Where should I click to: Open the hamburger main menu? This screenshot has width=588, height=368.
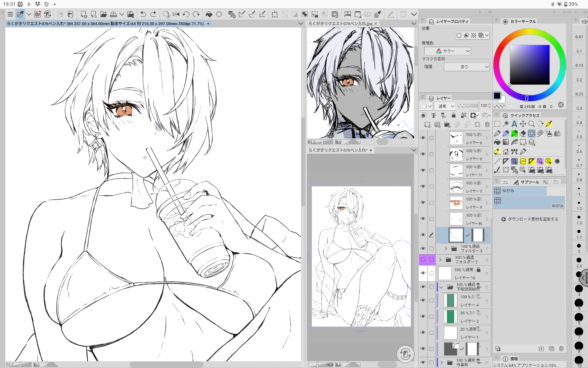tap(10, 14)
